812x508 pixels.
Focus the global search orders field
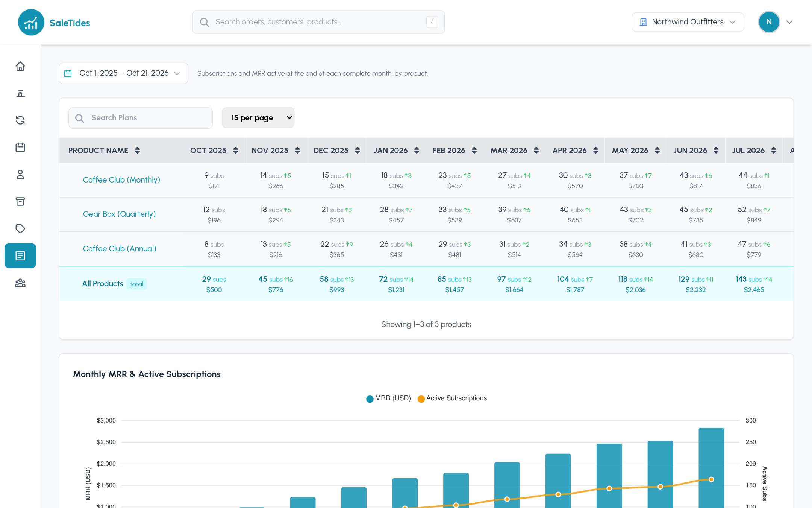[x=318, y=22]
